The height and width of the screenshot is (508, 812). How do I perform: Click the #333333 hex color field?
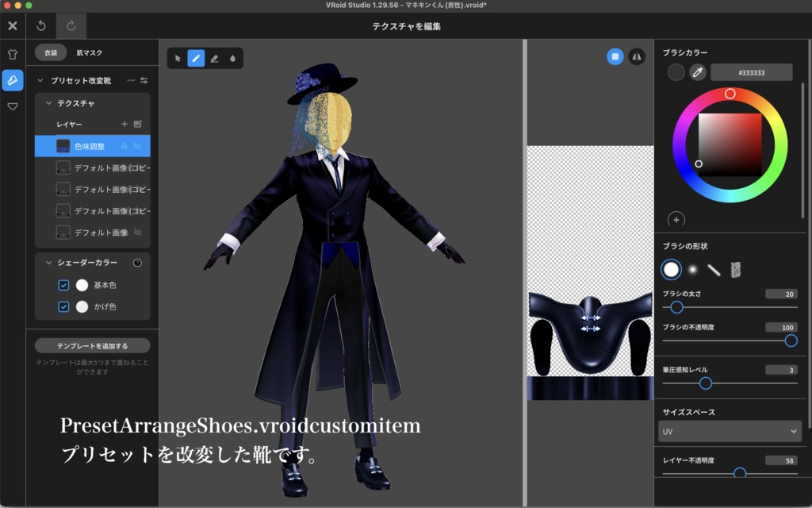pos(750,71)
